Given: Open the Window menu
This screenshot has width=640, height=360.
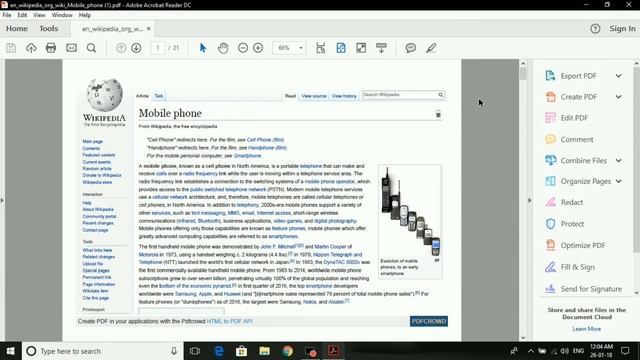Looking at the screenshot, I should [x=62, y=15].
